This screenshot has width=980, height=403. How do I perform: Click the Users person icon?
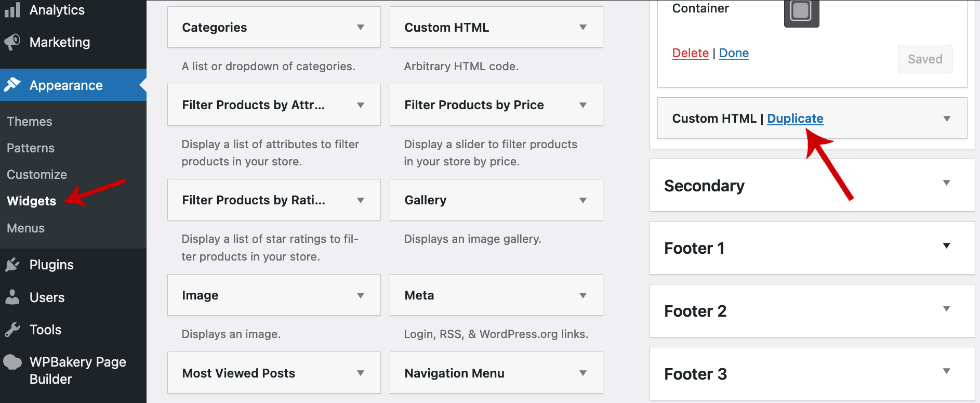click(x=12, y=297)
